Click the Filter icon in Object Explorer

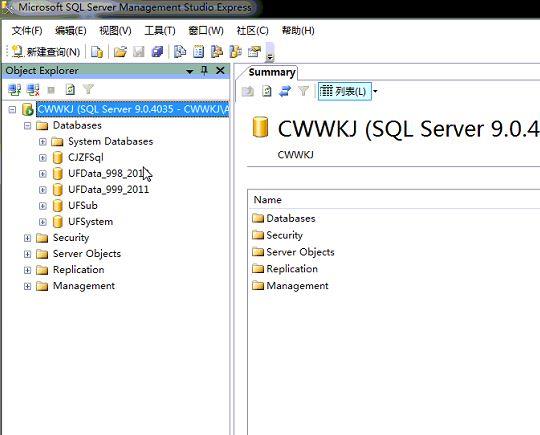pyautogui.click(x=89, y=90)
